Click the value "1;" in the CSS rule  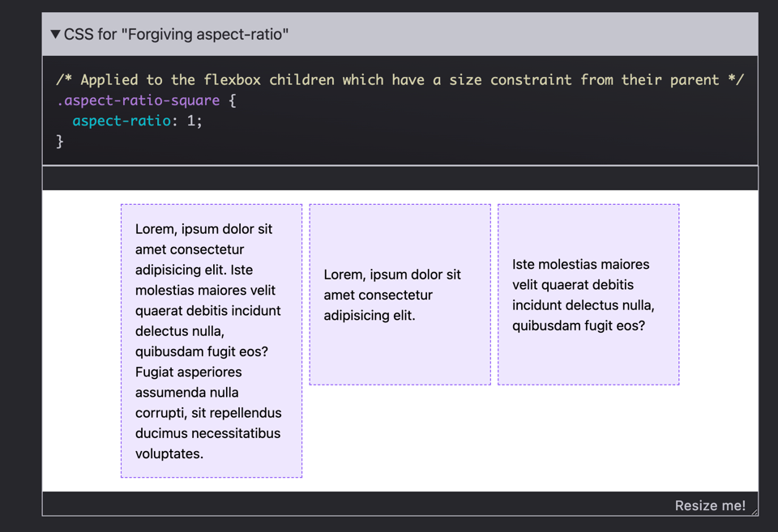pos(194,121)
